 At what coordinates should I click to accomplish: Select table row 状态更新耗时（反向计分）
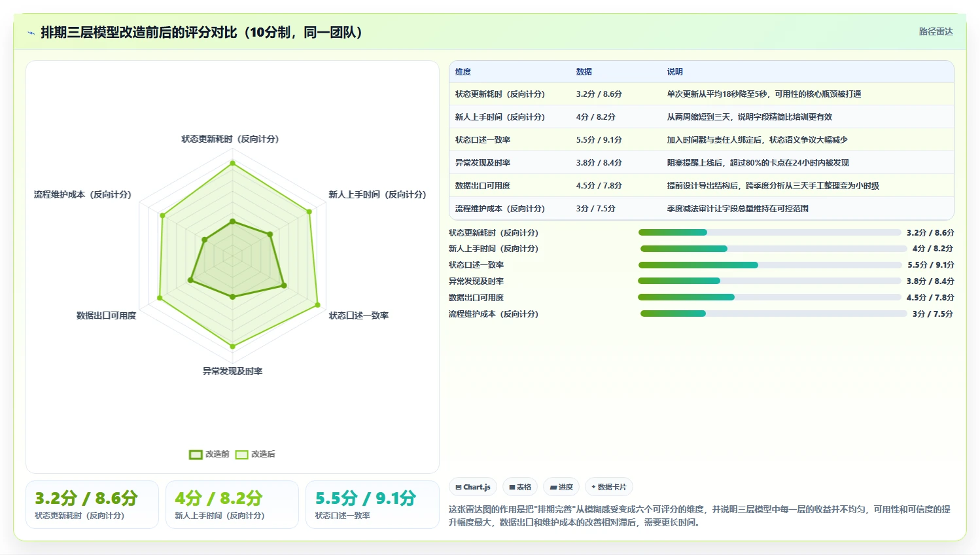[701, 94]
